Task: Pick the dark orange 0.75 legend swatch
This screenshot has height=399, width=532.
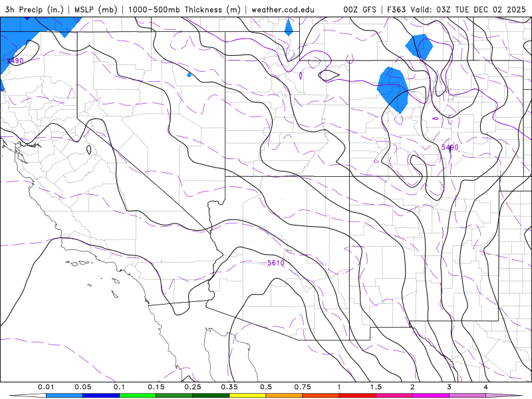Action: 321,396
